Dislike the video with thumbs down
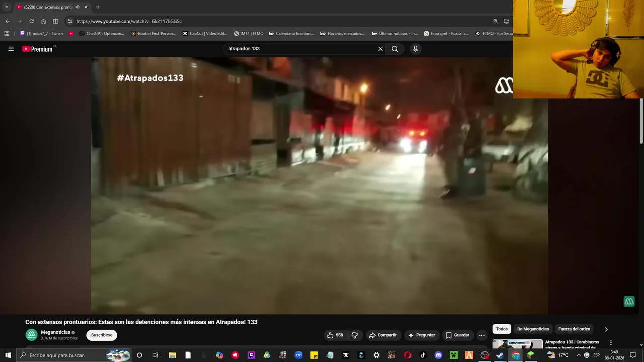The image size is (644, 362). tap(355, 335)
